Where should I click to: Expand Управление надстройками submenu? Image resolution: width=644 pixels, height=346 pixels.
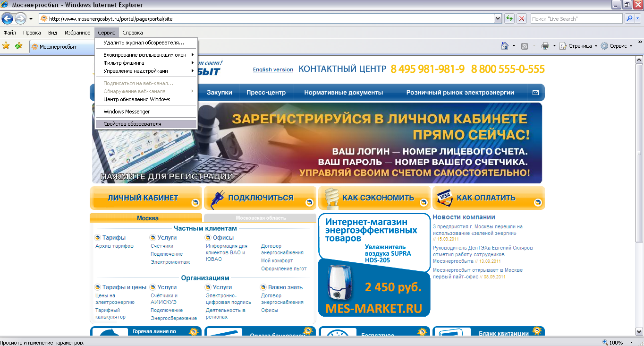pyautogui.click(x=193, y=71)
